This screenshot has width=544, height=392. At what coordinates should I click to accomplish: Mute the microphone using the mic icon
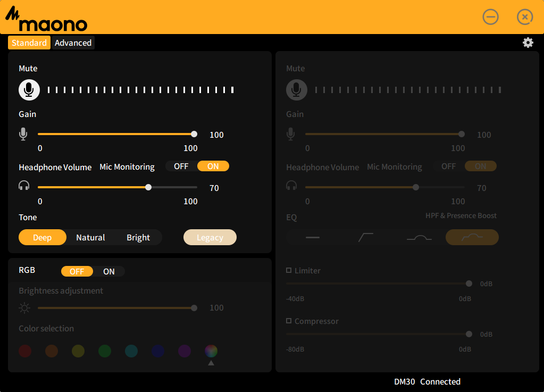tap(29, 89)
